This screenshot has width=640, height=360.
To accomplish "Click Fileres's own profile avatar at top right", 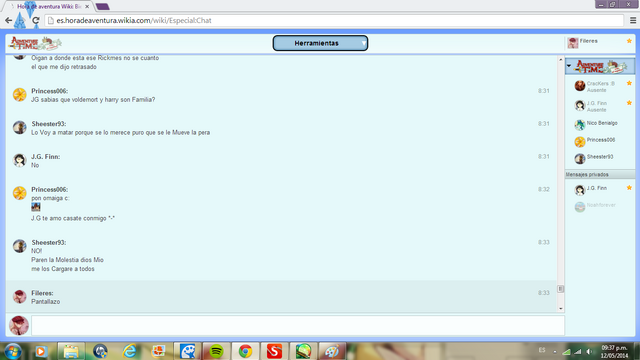I will pos(573,42).
